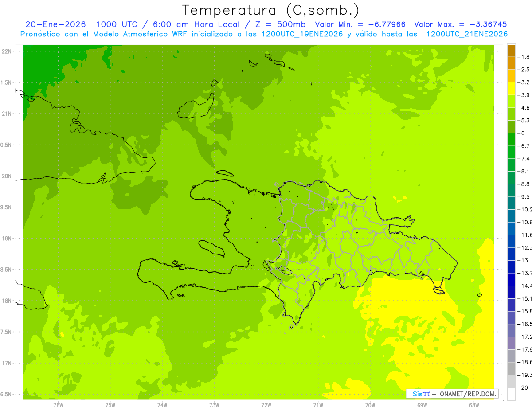
Task: Click the '-20' legend value at the colorbar bottom
Action: 522,388
